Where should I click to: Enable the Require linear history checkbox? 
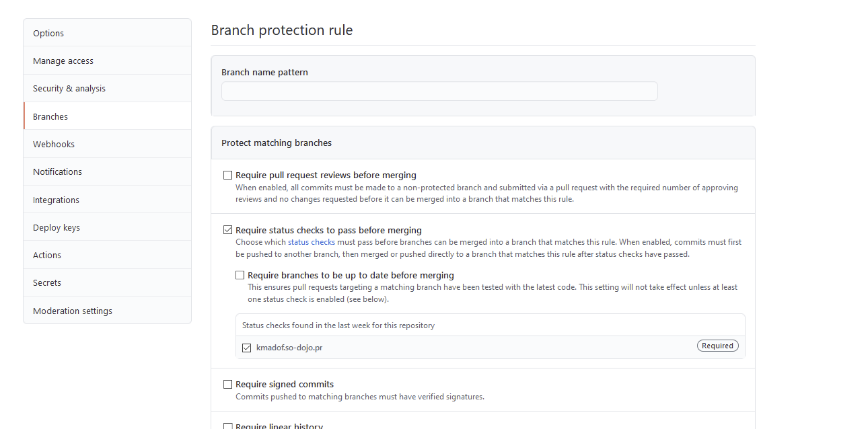click(x=228, y=426)
